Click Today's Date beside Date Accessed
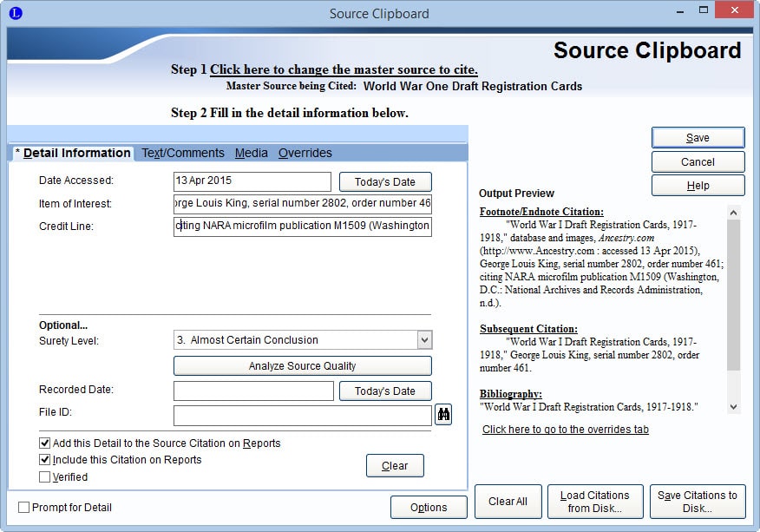 coord(385,182)
